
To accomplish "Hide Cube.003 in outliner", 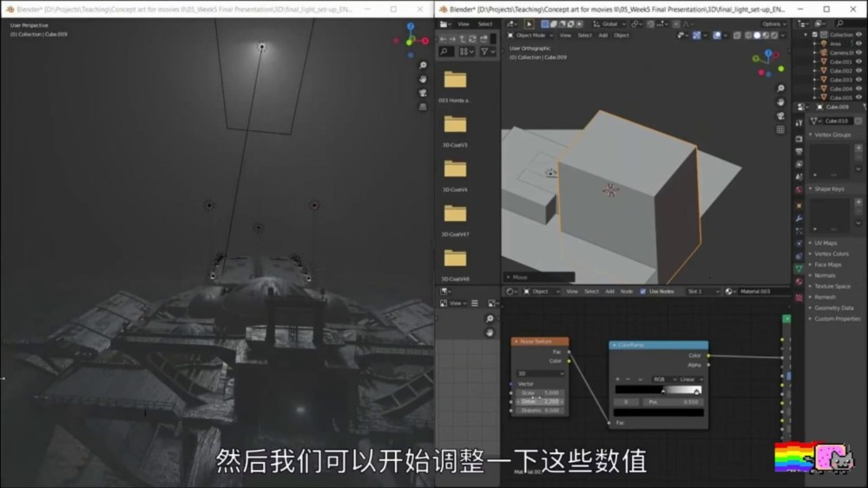I will pos(858,79).
